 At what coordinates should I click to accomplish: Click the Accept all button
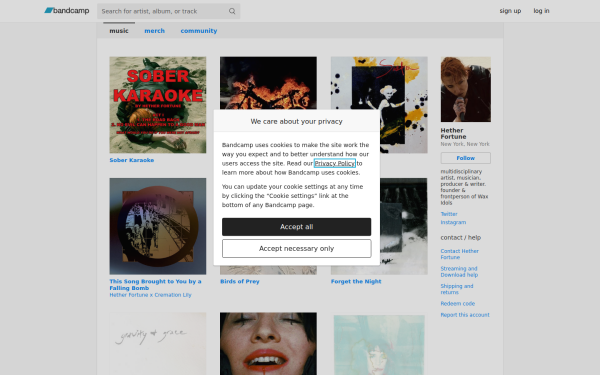coord(297,227)
